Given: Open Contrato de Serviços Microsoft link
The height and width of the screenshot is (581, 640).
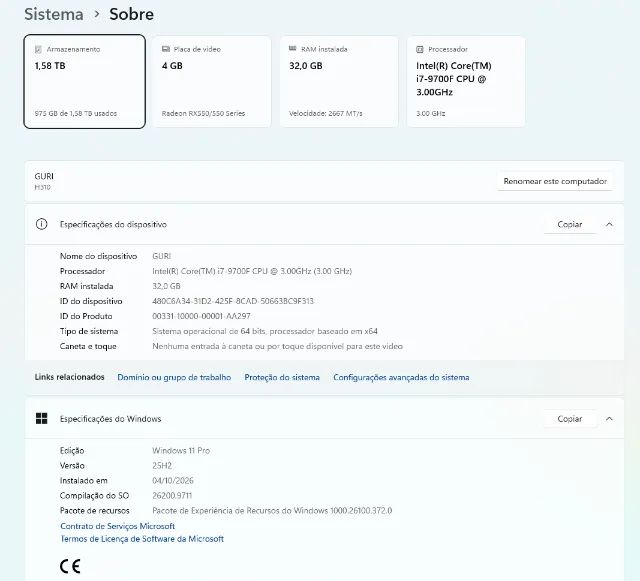Looking at the screenshot, I should coord(118,526).
